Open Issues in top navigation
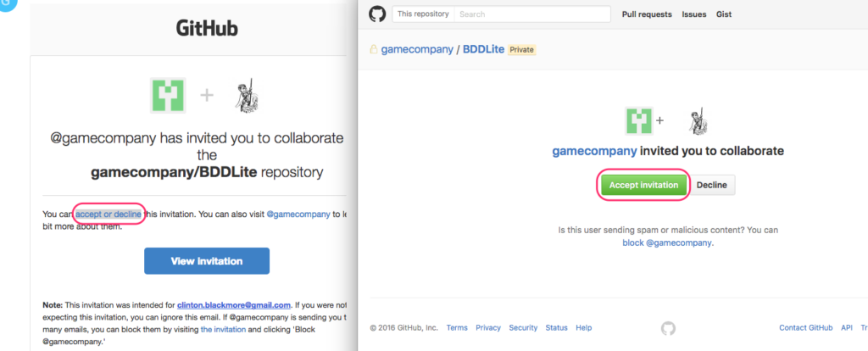 click(693, 14)
